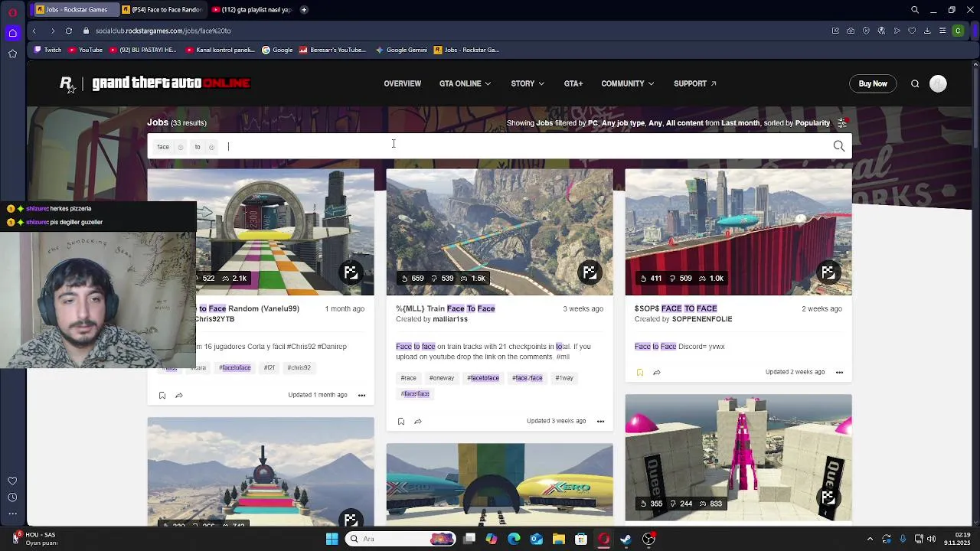Open browser downloads icon
Image resolution: width=980 pixels, height=551 pixels.
pos(927,31)
